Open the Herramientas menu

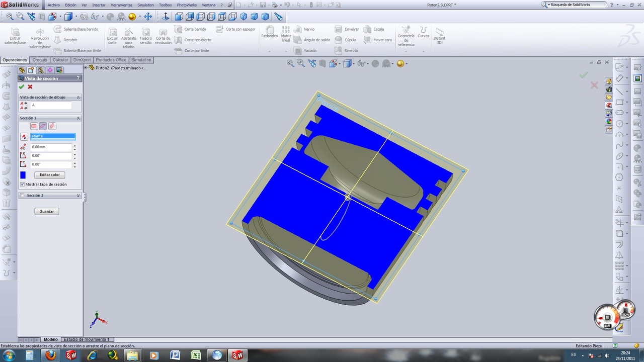121,5
